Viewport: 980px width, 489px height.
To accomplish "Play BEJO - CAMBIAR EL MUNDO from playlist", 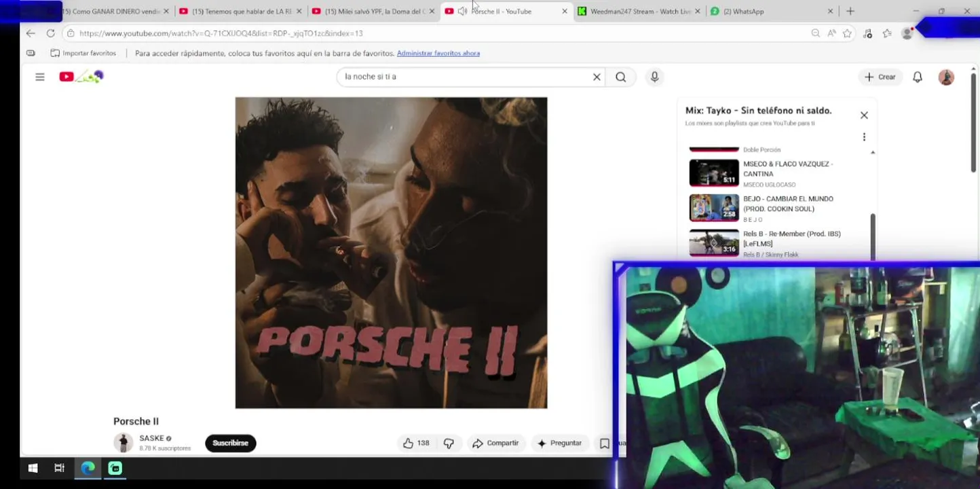I will (777, 209).
